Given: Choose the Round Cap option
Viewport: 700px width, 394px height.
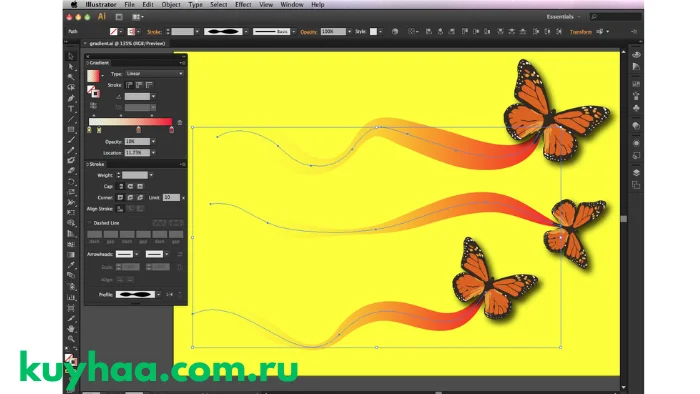Looking at the screenshot, I should pyautogui.click(x=130, y=187).
